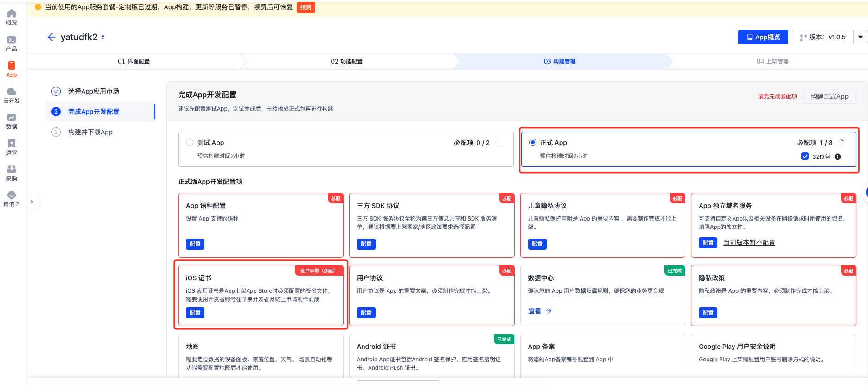Click the 地图 configuration card
The height and width of the screenshot is (385, 868).
[x=261, y=356]
